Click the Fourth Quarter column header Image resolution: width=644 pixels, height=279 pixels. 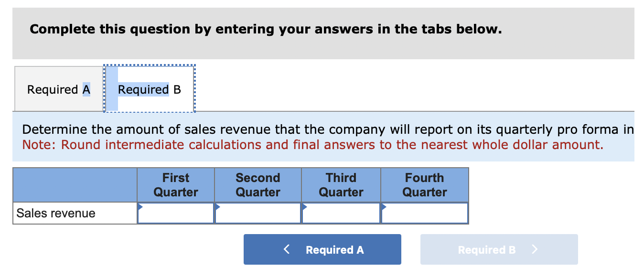pyautogui.click(x=424, y=184)
